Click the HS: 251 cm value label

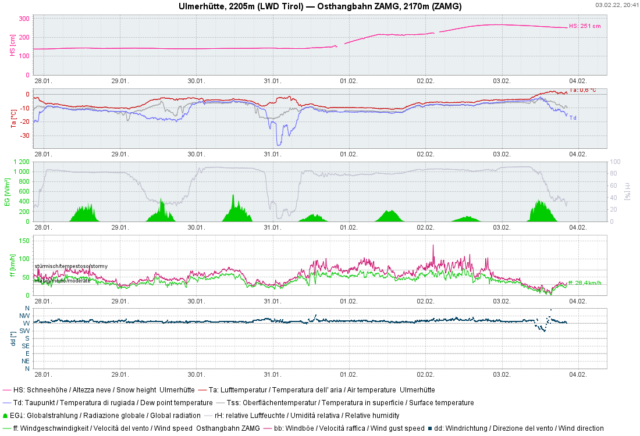585,26
